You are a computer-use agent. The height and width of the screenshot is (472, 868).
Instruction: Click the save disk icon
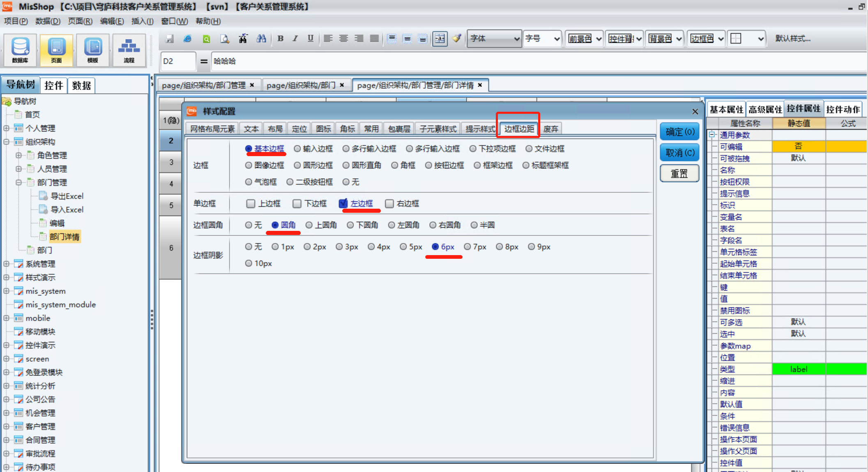click(169, 39)
